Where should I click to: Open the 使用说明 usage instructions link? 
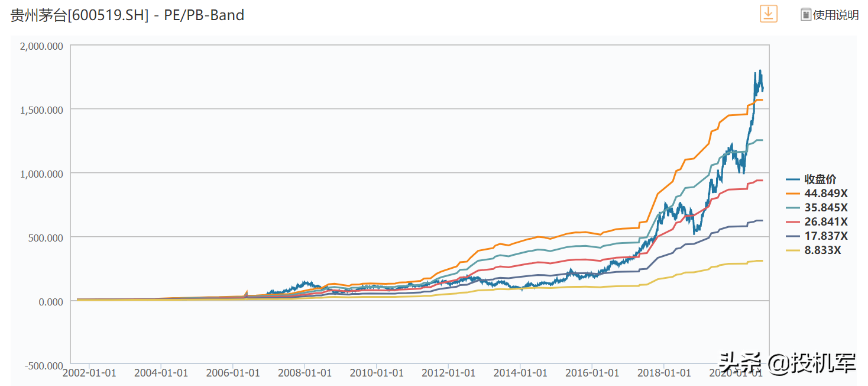click(835, 15)
